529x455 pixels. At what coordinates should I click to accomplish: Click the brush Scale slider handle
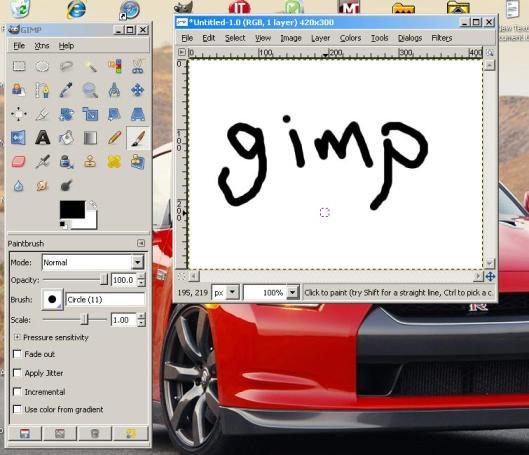84,319
